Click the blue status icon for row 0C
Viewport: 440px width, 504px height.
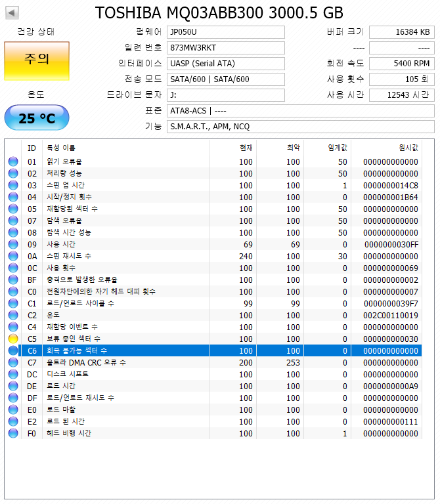click(13, 268)
